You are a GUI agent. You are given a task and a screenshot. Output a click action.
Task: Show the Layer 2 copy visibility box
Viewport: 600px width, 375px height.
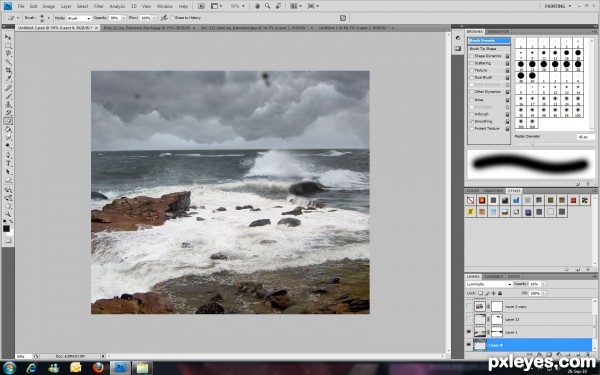click(469, 306)
